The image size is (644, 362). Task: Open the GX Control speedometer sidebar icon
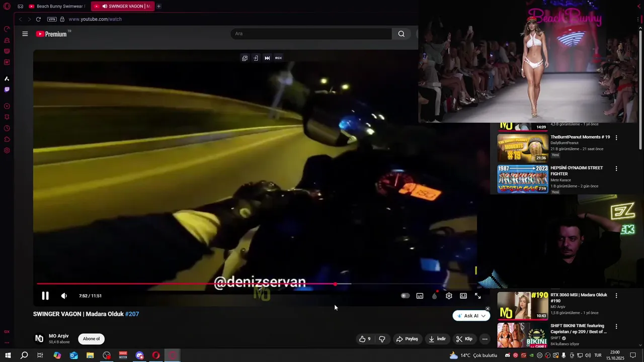click(x=7, y=29)
